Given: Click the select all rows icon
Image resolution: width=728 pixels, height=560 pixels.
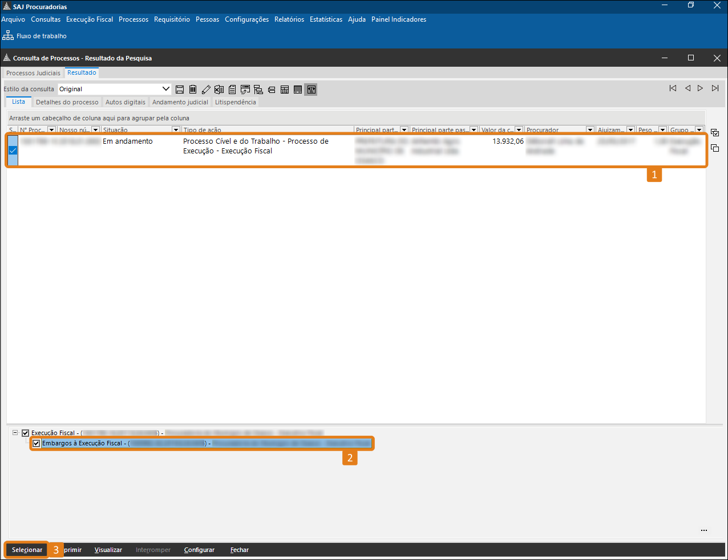Looking at the screenshot, I should tap(715, 133).
